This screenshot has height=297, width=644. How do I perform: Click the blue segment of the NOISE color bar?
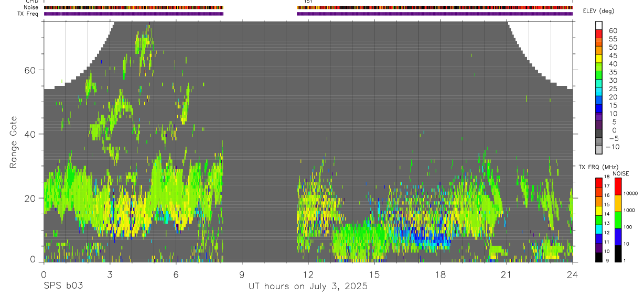tap(618, 237)
